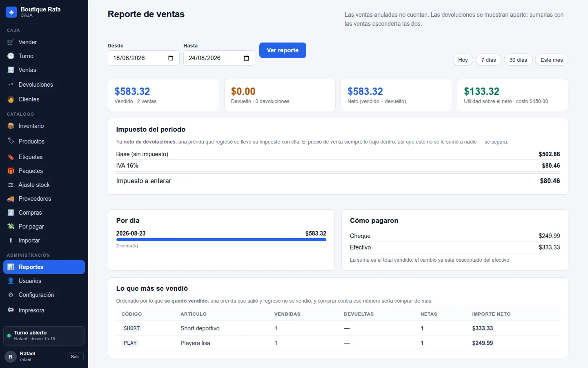588x368 pixels.
Task: Click the SHORT product code
Action: [x=131, y=328]
